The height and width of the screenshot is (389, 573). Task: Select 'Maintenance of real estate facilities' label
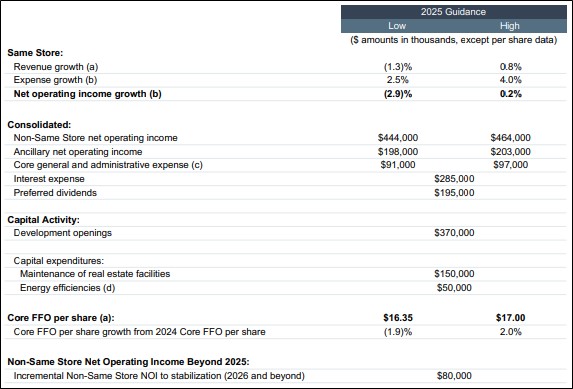(95, 274)
